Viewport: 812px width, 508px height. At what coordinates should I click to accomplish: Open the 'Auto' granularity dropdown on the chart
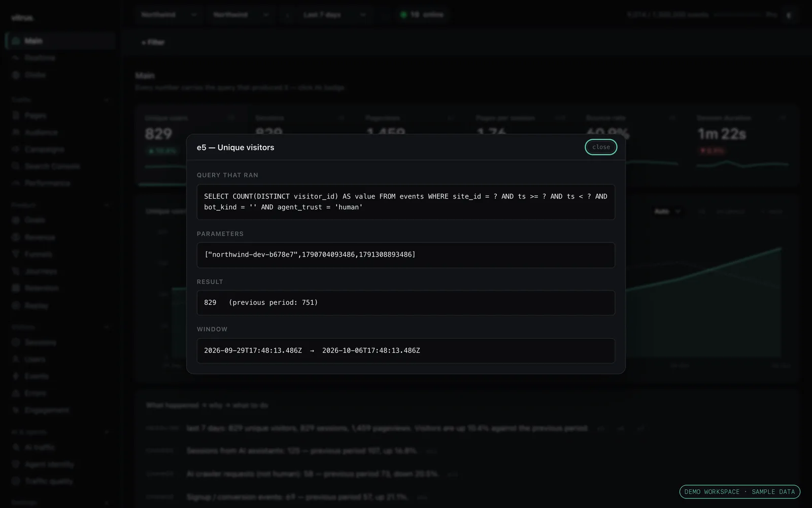tap(667, 211)
